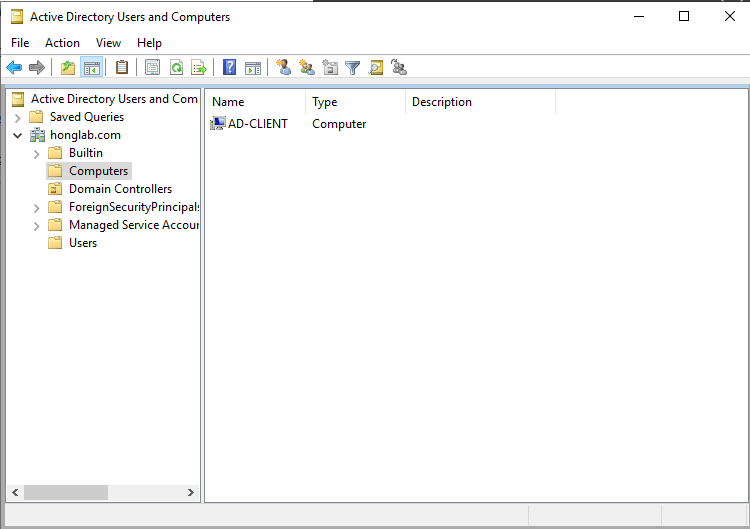
Task: Select Saved Queries in tree
Action: [87, 117]
